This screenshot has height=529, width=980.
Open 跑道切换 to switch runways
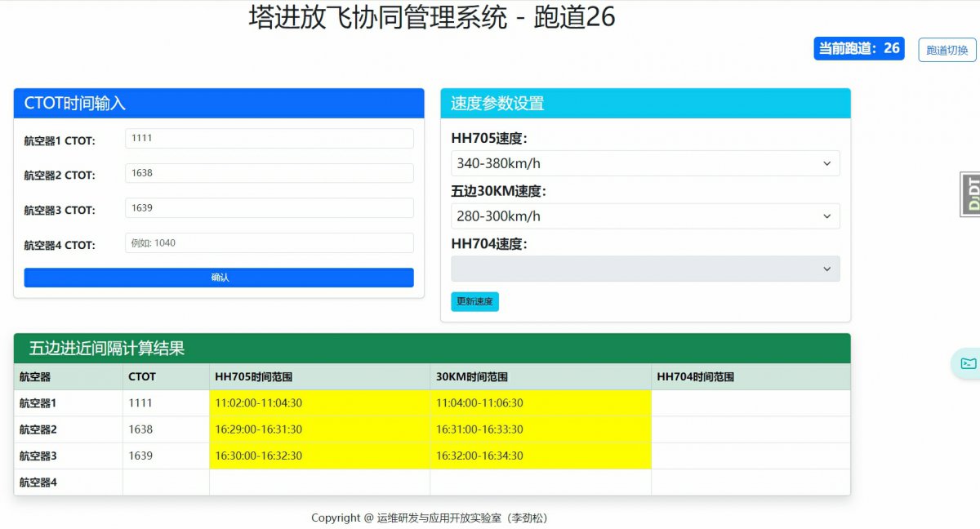click(x=947, y=50)
